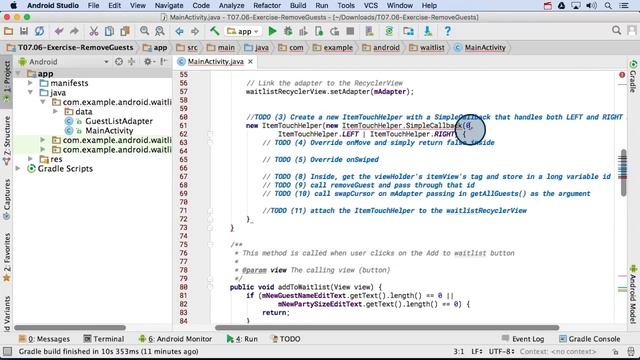This screenshot has width=640, height=360.
Task: Select MainActivity in project tree
Action: click(x=109, y=131)
